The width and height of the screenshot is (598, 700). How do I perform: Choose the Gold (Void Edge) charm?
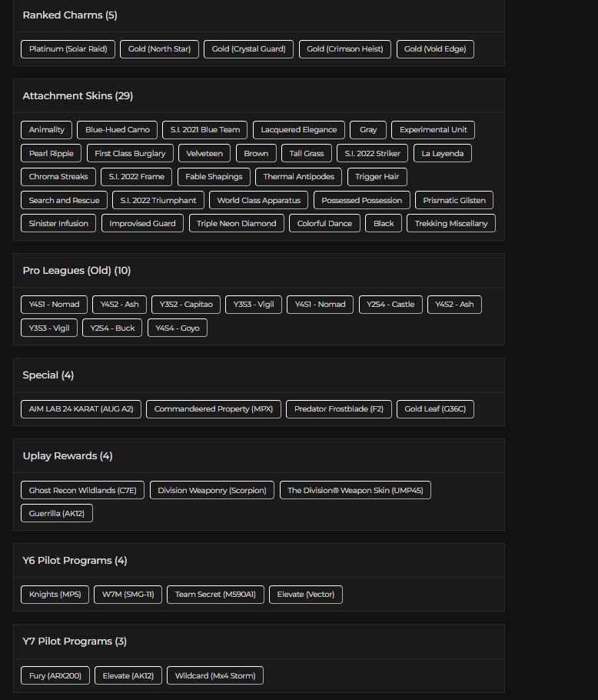click(x=435, y=49)
